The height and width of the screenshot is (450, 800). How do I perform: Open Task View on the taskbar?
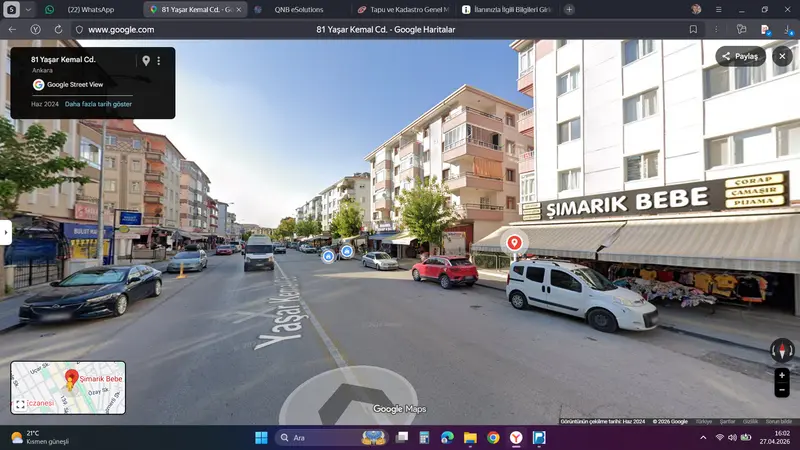pos(402,437)
